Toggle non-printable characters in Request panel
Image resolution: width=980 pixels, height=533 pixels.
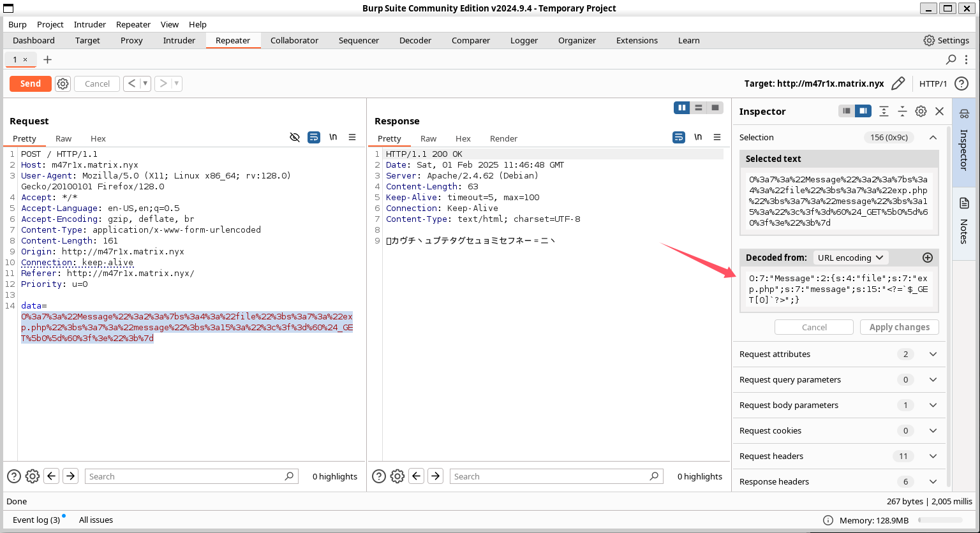click(x=333, y=137)
